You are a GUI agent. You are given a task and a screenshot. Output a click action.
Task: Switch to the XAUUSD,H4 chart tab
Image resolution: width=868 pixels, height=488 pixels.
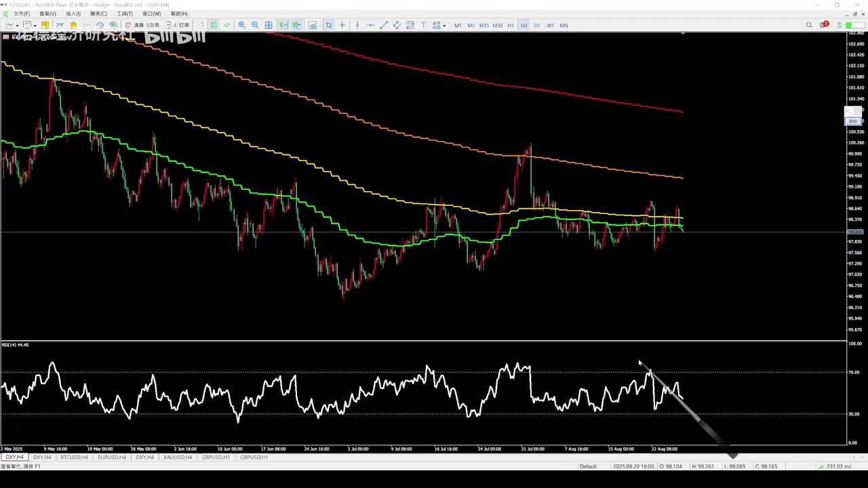178,457
